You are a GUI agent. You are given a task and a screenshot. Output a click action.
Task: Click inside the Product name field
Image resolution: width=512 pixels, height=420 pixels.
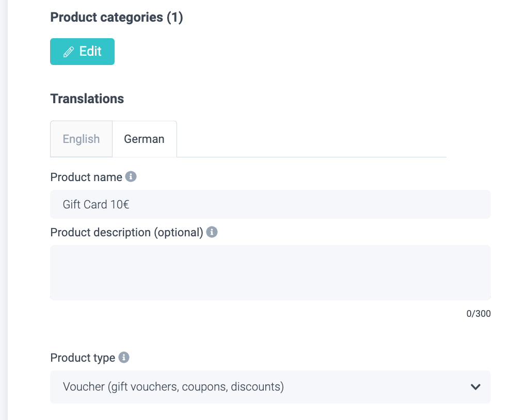[x=270, y=204]
